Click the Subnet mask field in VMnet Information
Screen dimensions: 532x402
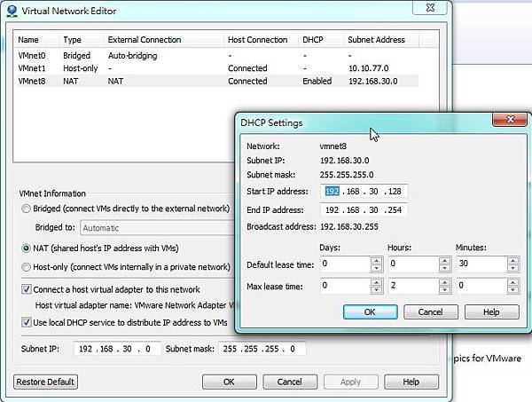coord(262,349)
